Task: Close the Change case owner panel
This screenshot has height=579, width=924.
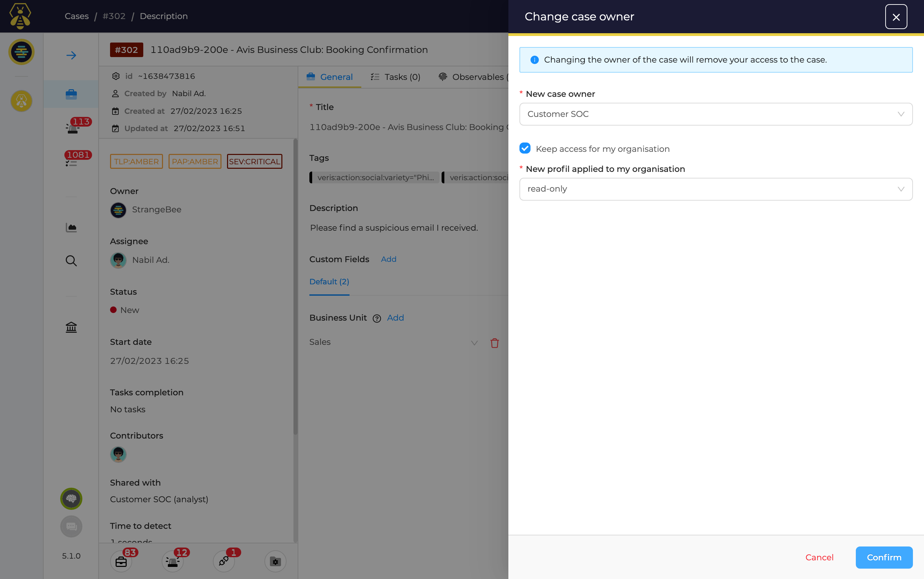Action: 896,17
